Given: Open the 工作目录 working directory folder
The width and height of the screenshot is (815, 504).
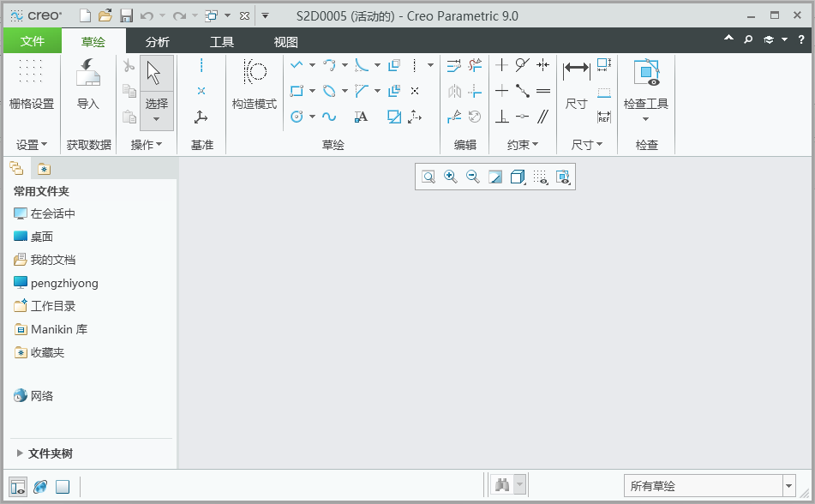Looking at the screenshot, I should click(45, 306).
